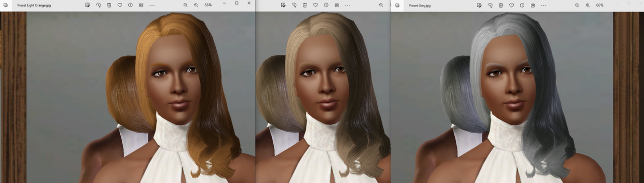Click the grey-haired Sim photo
The image size is (644, 183).
[x=517, y=97]
